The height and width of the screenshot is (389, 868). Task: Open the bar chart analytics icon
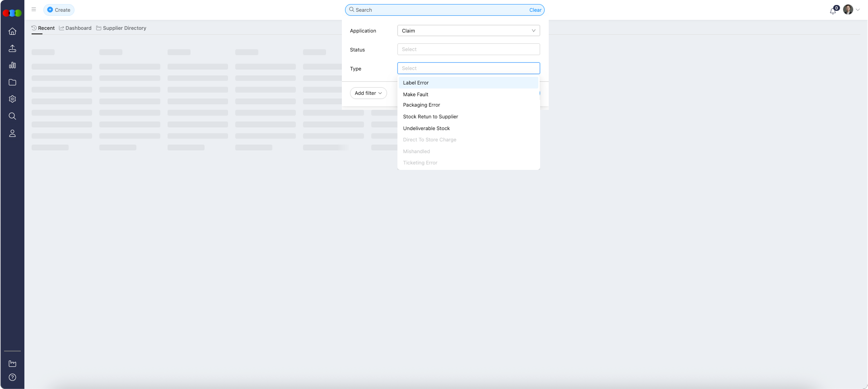[12, 65]
